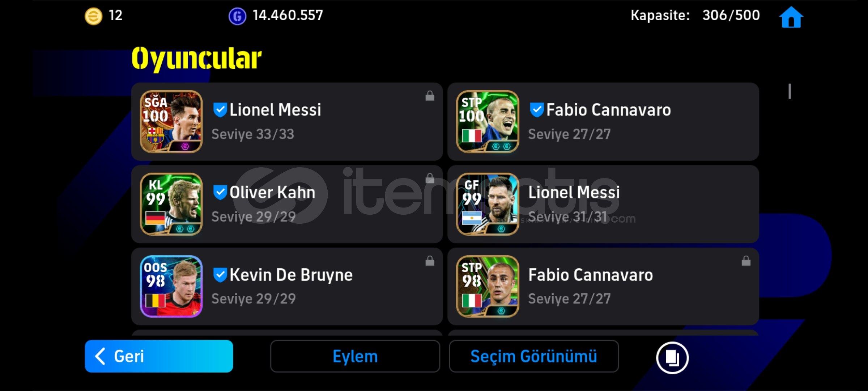
Task: Click the vertical scrollbar indicator on the right
Action: coord(790,91)
